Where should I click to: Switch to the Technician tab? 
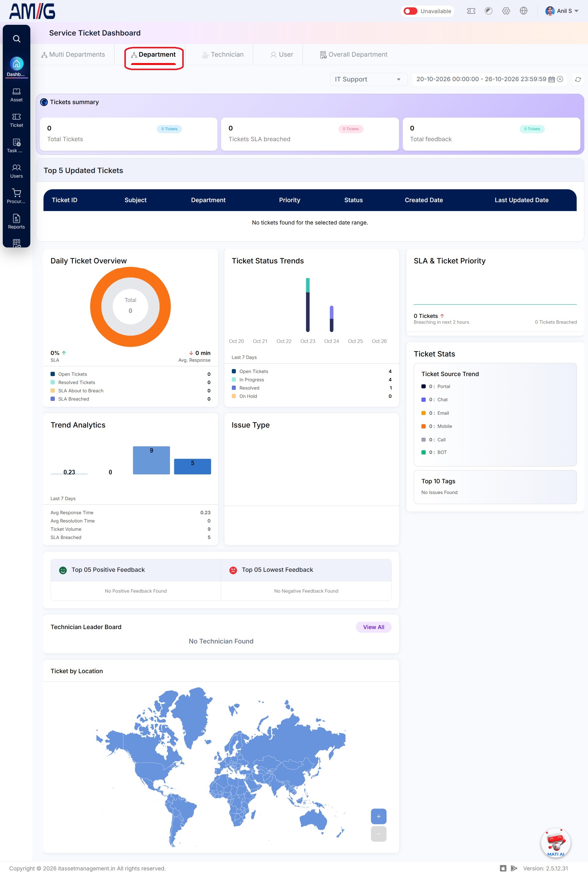pyautogui.click(x=223, y=55)
